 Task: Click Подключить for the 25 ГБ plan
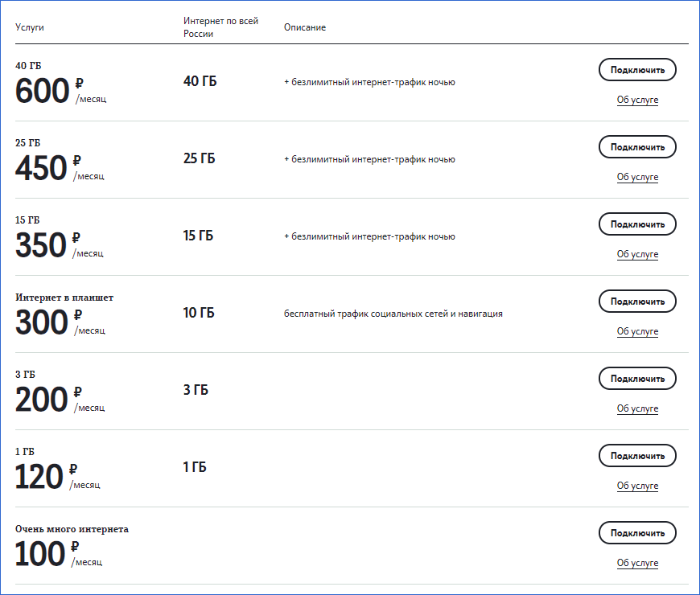(x=637, y=147)
